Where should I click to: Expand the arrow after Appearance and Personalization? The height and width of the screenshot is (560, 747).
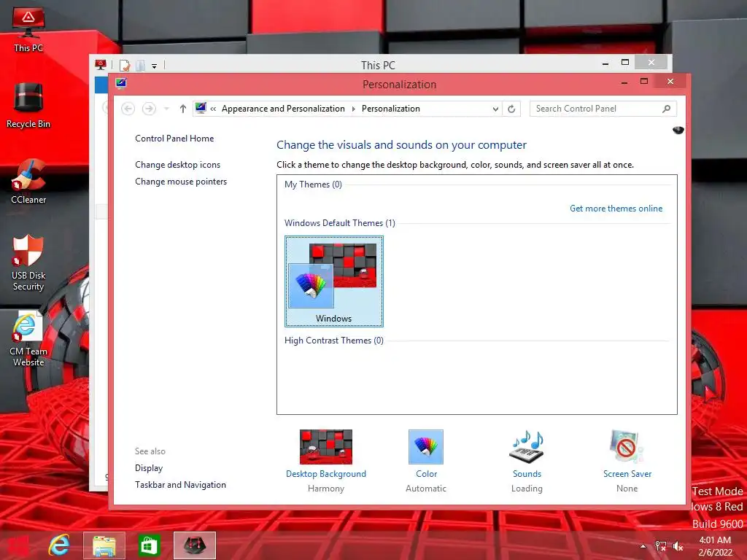click(354, 109)
